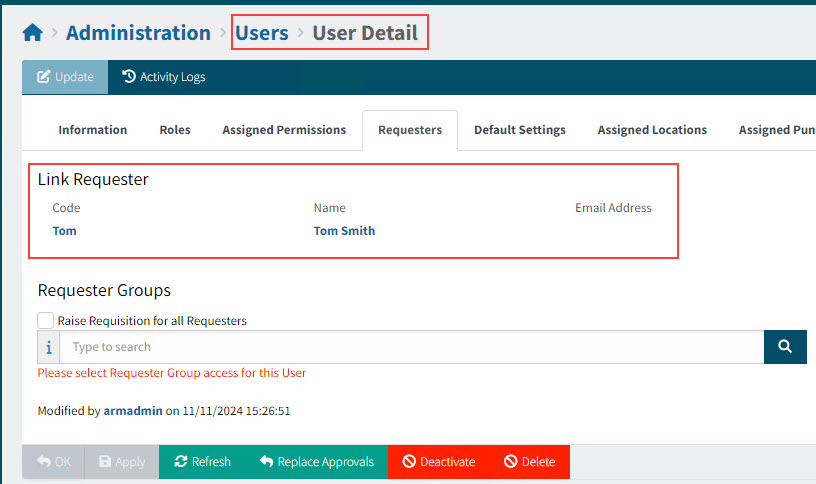Open the Tom Smith name link
Image resolution: width=816 pixels, height=484 pixels.
tap(344, 231)
